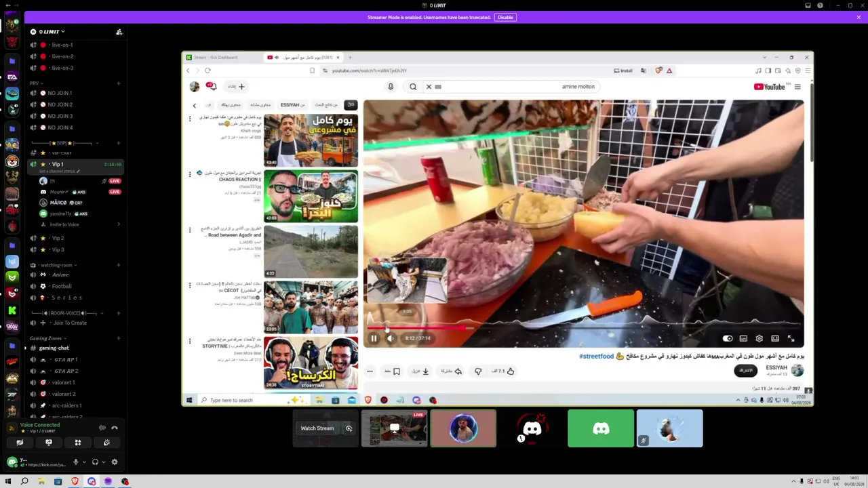Add a channel to the watching-room category

pyautogui.click(x=118, y=265)
